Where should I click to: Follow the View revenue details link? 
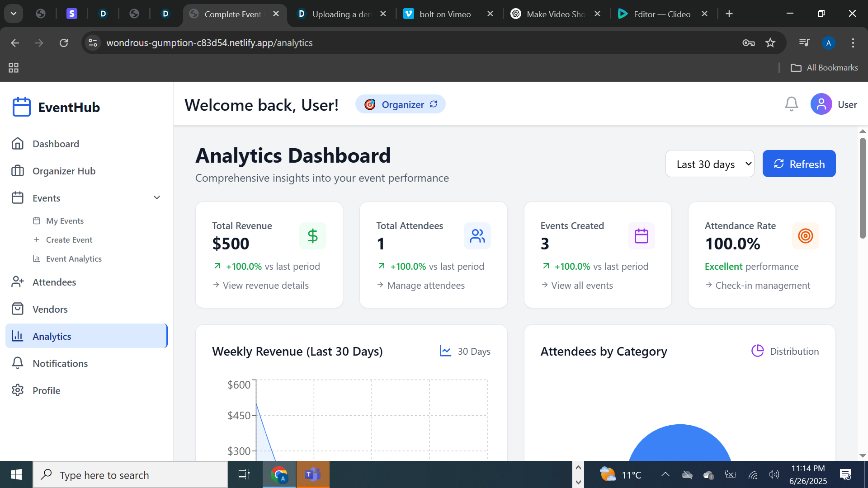(265, 286)
